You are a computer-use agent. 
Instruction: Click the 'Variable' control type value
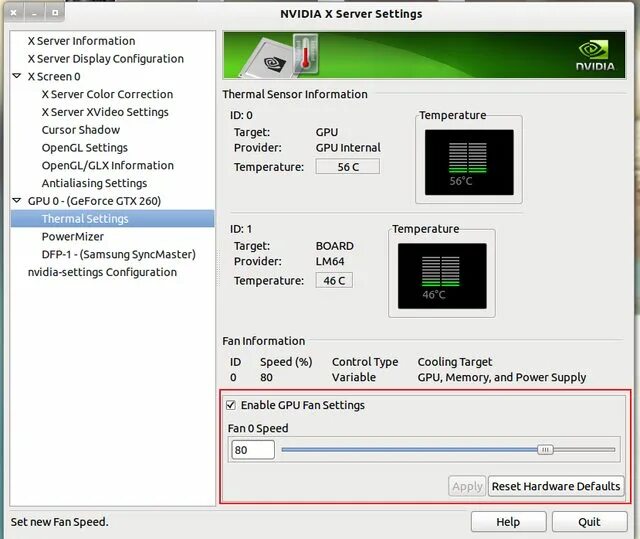tap(353, 377)
